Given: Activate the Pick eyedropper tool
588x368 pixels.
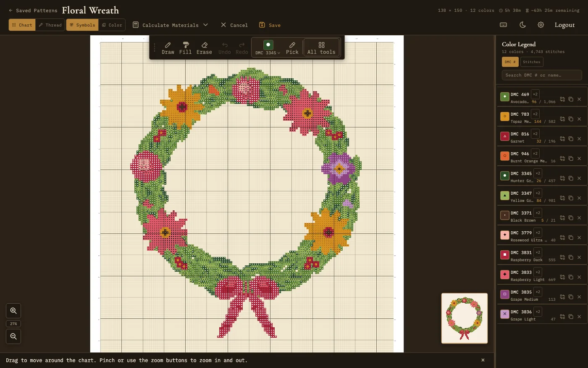Looking at the screenshot, I should click(x=292, y=48).
